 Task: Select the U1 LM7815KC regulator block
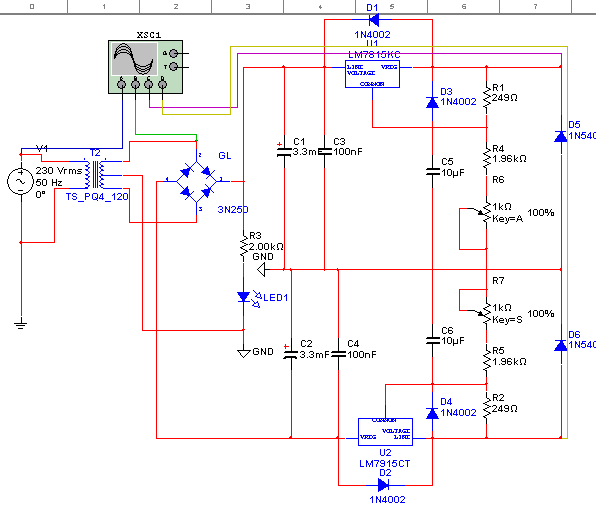click(x=372, y=74)
